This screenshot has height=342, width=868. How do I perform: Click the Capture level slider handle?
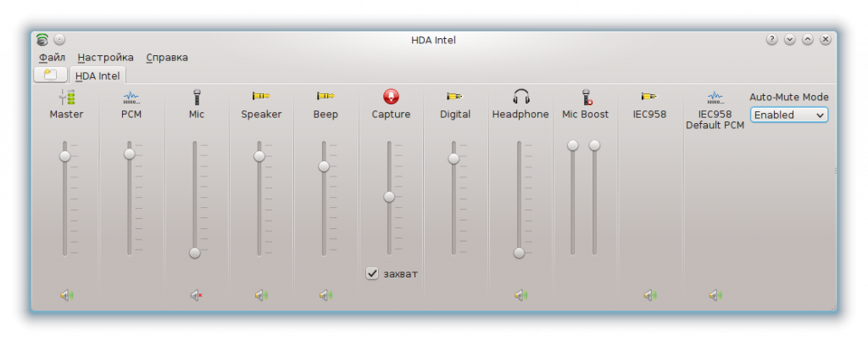click(x=389, y=197)
